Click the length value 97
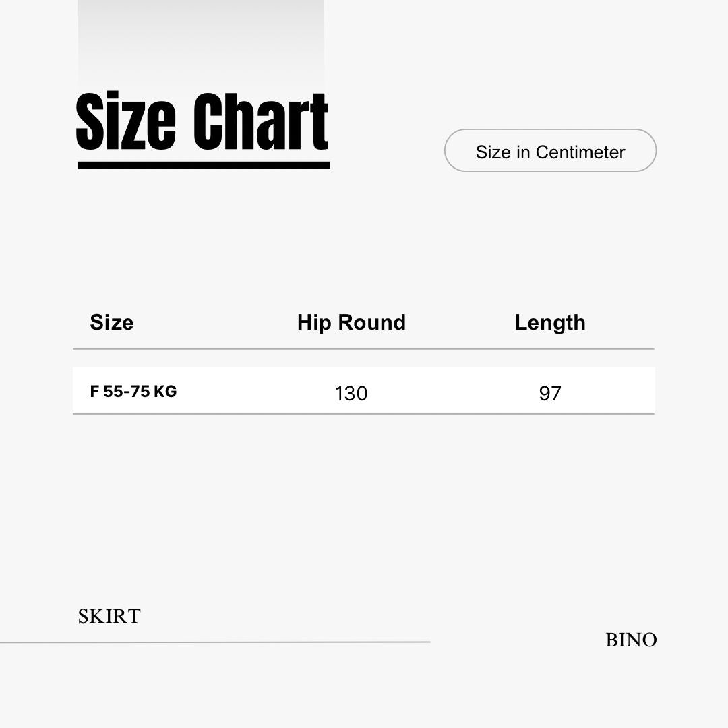The width and height of the screenshot is (728, 728). coord(550,394)
